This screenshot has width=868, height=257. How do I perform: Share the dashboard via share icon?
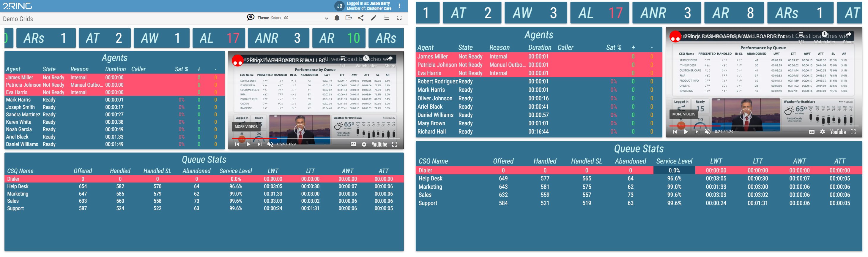pos(361,18)
